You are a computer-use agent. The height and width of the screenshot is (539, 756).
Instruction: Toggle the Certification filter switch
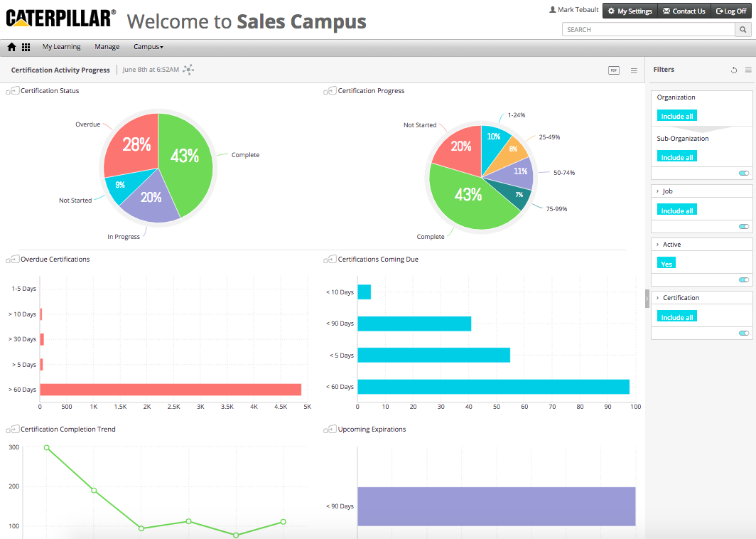(x=743, y=333)
